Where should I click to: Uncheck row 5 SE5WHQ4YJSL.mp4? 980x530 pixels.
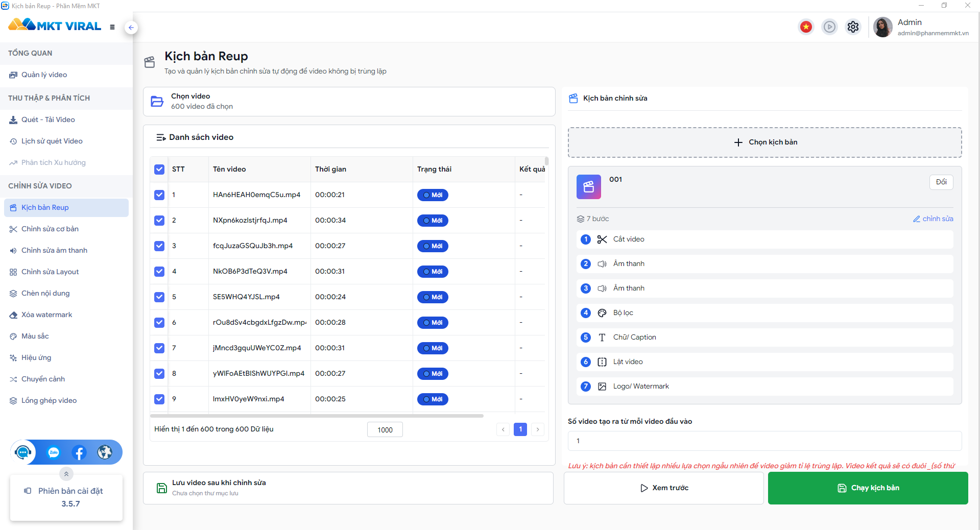point(159,297)
